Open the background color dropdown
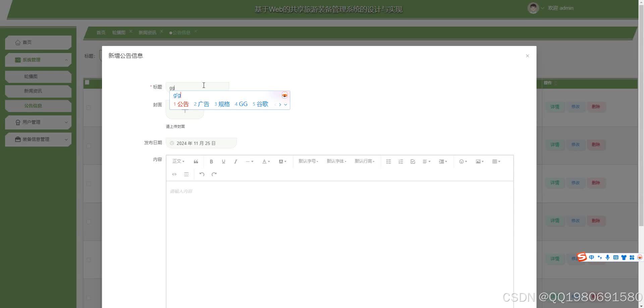 [x=282, y=161]
